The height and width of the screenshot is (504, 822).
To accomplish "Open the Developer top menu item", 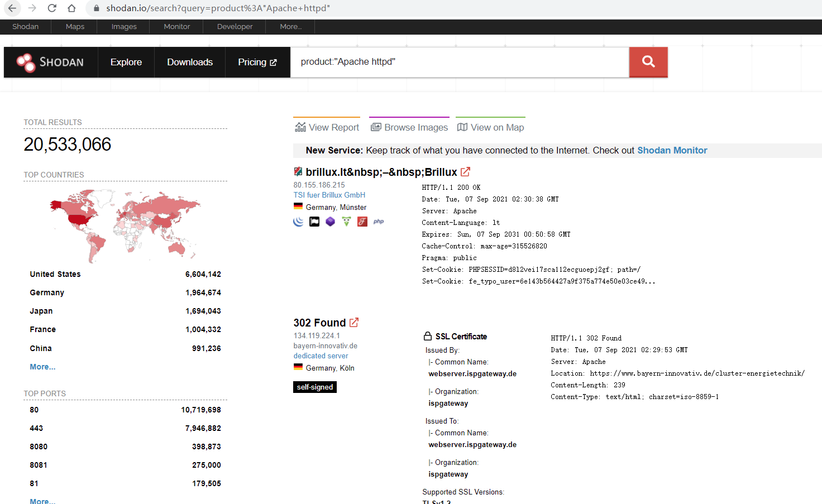I will [235, 27].
